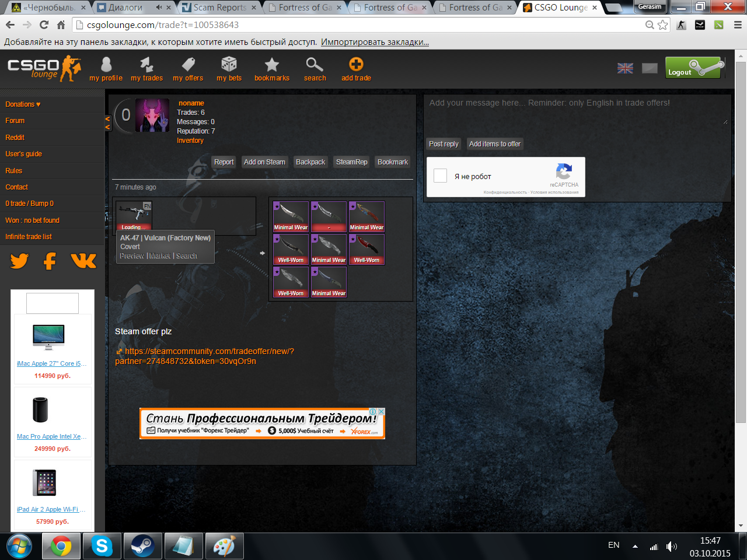The height and width of the screenshot is (560, 747).
Task: Click Add items to offer button
Action: [x=495, y=144]
